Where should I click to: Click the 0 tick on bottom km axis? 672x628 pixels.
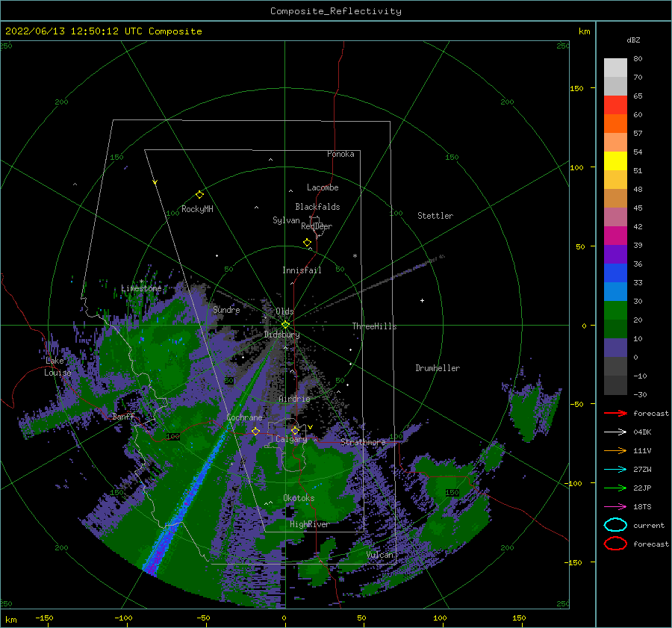(284, 618)
